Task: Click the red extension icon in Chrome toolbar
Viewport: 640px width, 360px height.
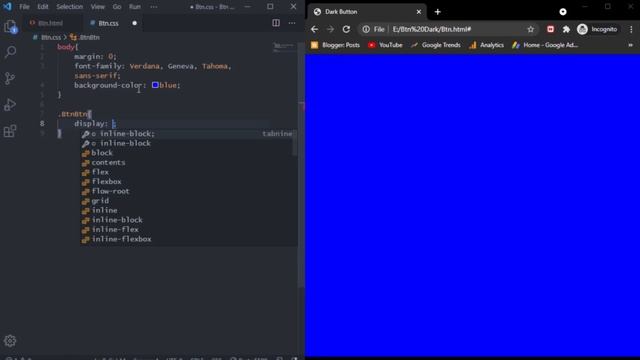Action: point(550,29)
